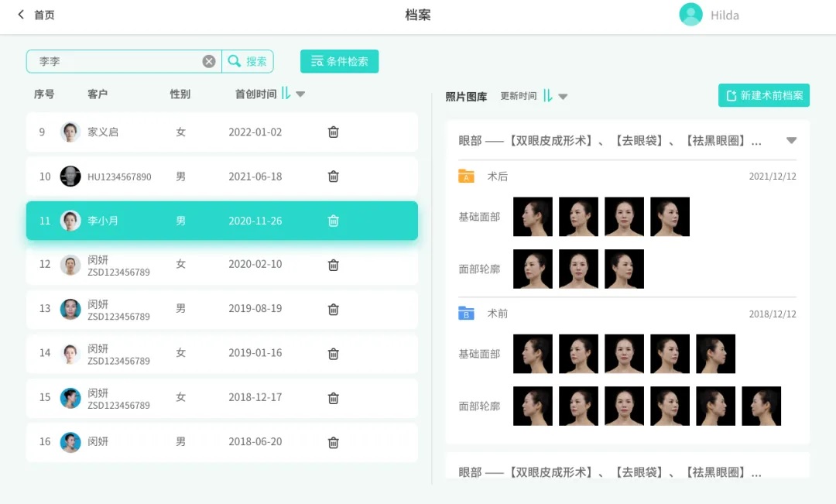Open first 术后 基础面部 photo thumbnail
Image resolution: width=836 pixels, height=504 pixels.
point(533,217)
